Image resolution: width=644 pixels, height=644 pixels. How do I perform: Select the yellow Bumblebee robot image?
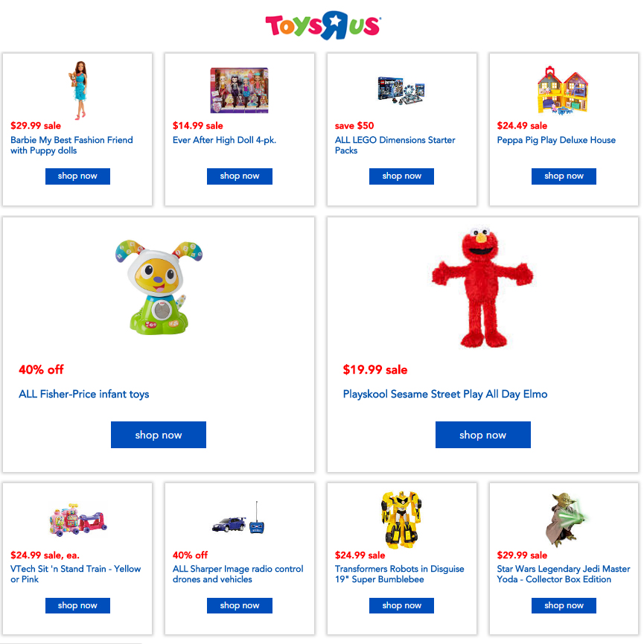tap(401, 520)
